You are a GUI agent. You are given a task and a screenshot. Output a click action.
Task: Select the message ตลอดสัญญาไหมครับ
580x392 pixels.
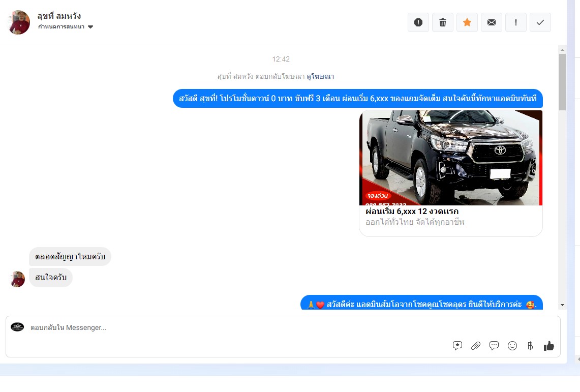click(x=70, y=257)
